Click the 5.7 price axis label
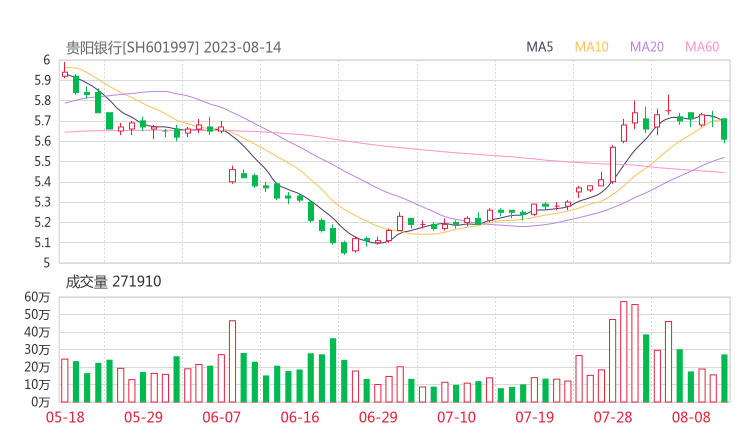This screenshot has height=440, width=740. pyautogui.click(x=42, y=121)
